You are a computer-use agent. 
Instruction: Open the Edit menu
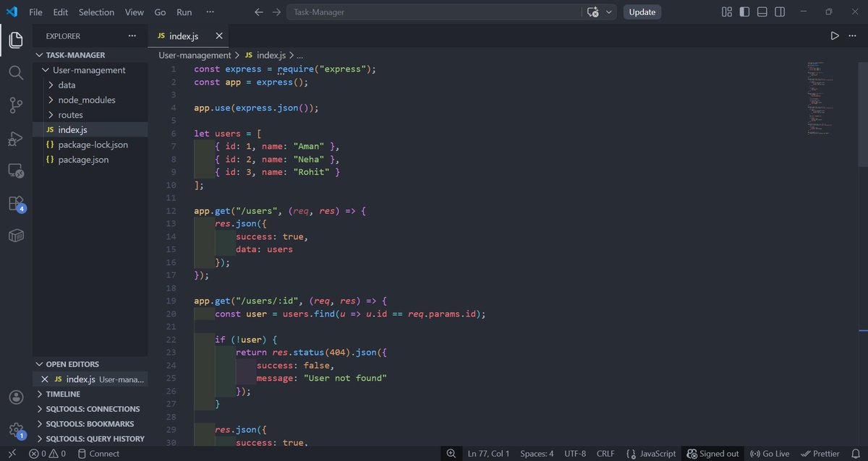tap(60, 12)
